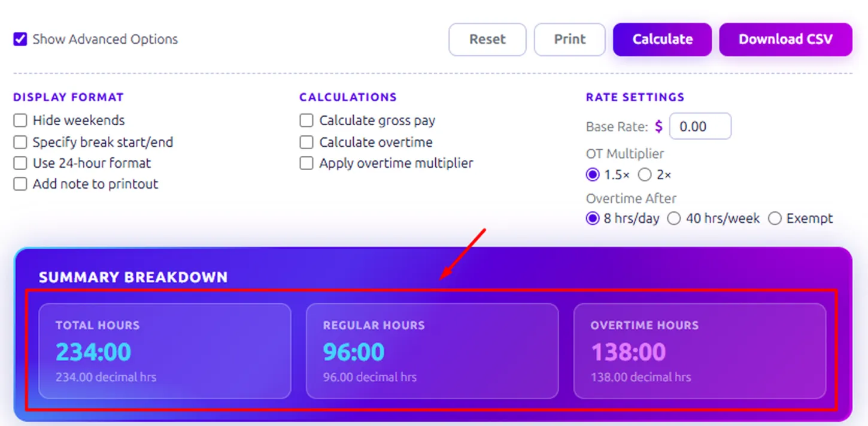
Task: Select the 2× overtime multiplier
Action: coord(645,174)
